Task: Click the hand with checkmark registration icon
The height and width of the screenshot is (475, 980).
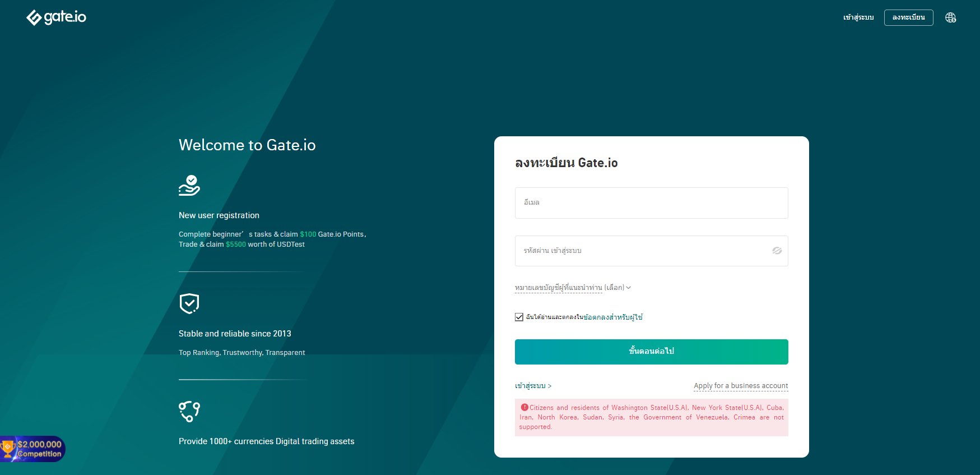Action: (x=189, y=185)
